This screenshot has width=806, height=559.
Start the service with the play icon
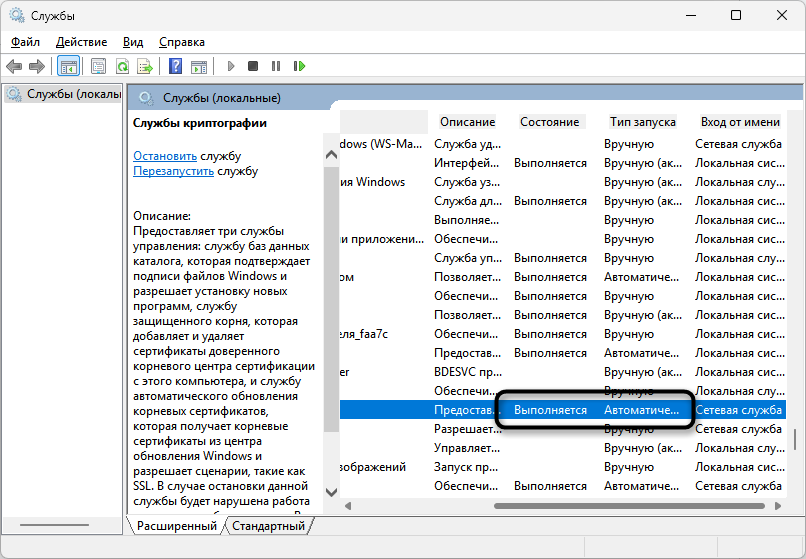click(231, 66)
